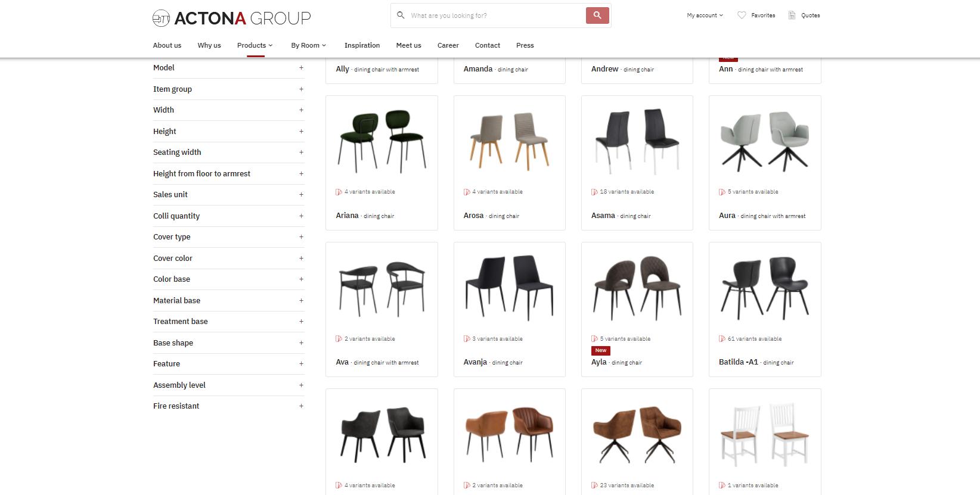Expand the Item group filter

click(228, 89)
